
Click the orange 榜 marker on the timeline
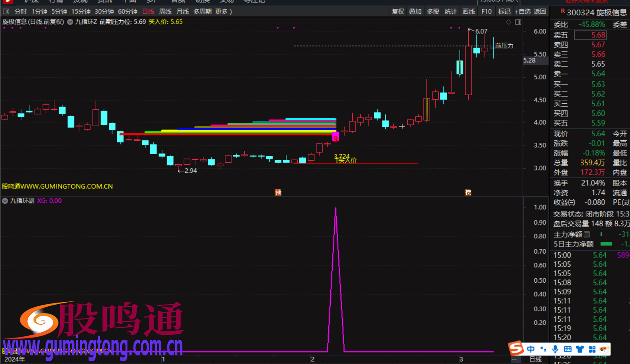(468, 192)
